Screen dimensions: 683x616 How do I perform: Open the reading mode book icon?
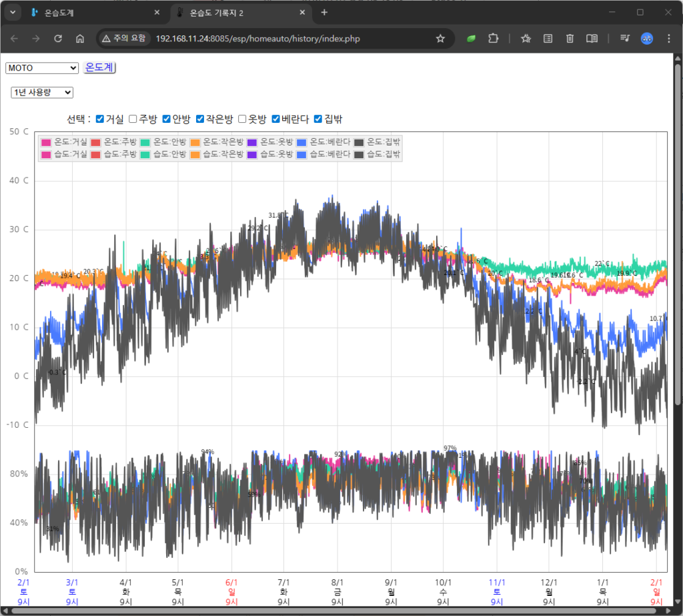tap(592, 39)
